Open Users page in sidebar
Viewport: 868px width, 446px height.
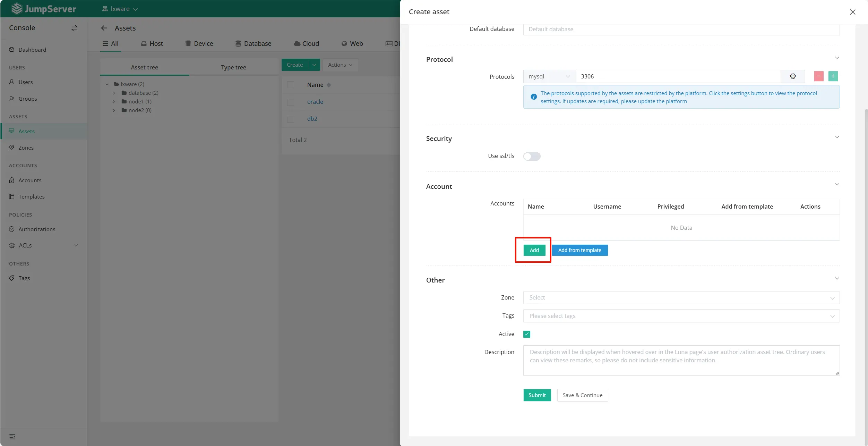click(43, 82)
